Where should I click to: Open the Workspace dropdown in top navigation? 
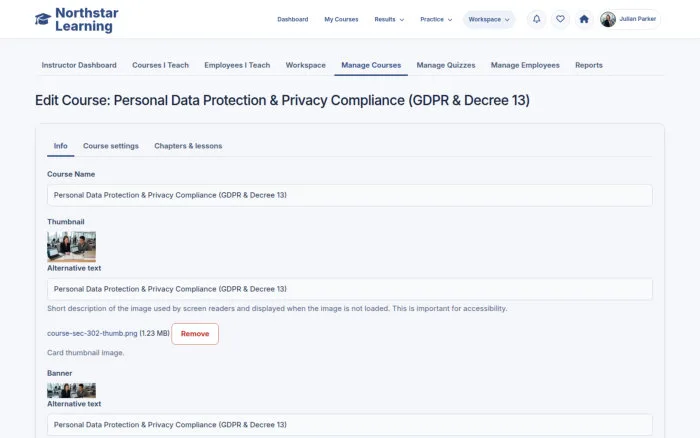point(489,20)
